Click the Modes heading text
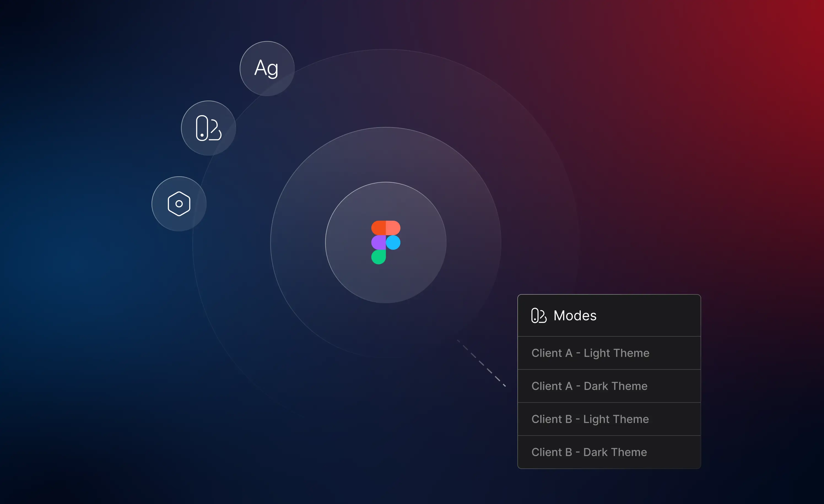Image resolution: width=824 pixels, height=504 pixels. 575,316
